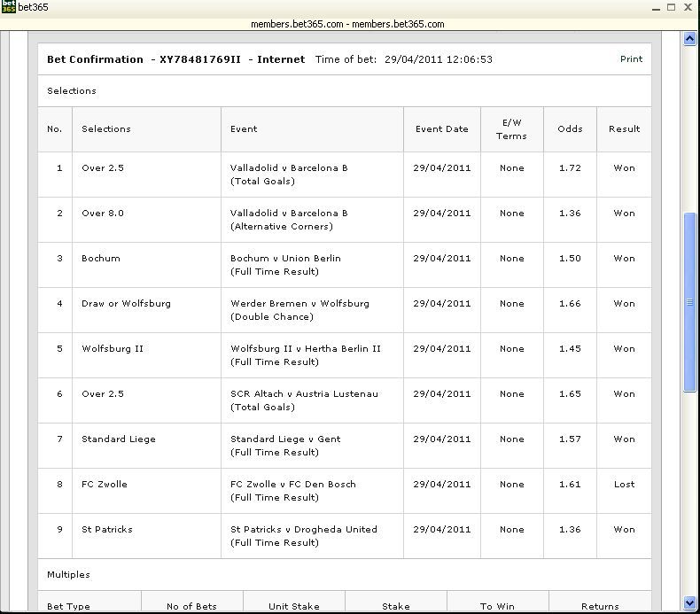Viewport: 700px width, 614px height.
Task: Click the odds value 1.57
Action: pos(570,439)
